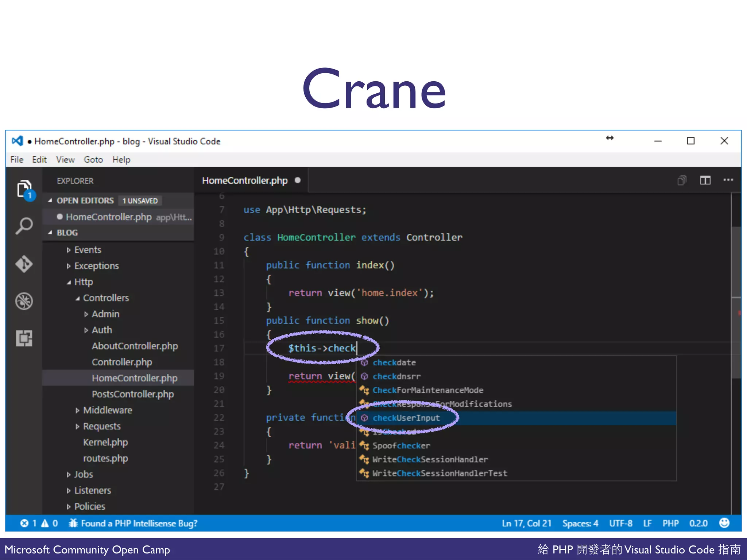Image resolution: width=747 pixels, height=560 pixels.
Task: Split the editor with the split icon
Action: pos(705,180)
